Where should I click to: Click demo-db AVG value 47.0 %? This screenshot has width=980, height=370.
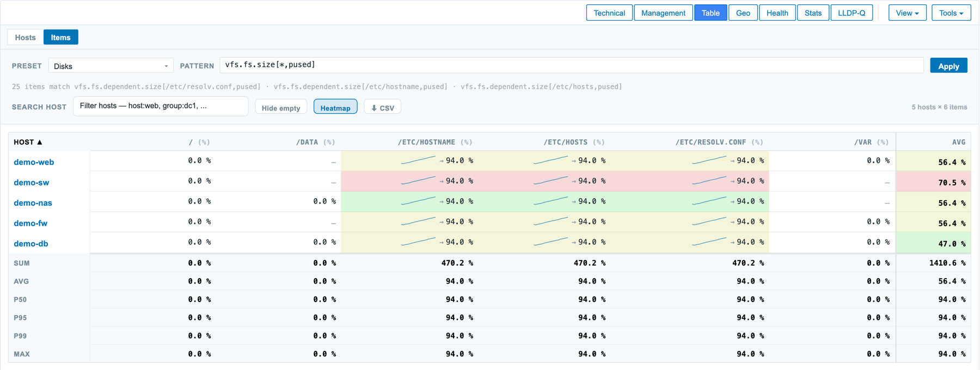click(x=952, y=244)
